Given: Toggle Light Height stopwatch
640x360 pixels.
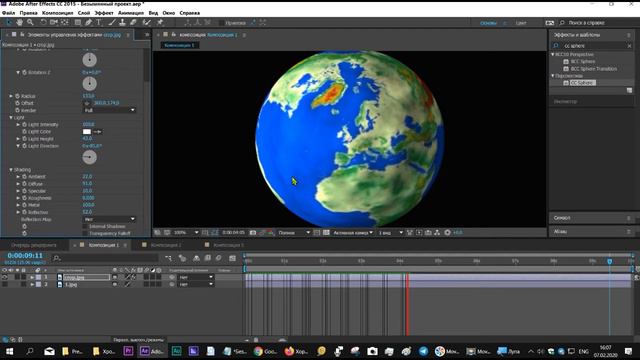Looking at the screenshot, I should click(24, 139).
